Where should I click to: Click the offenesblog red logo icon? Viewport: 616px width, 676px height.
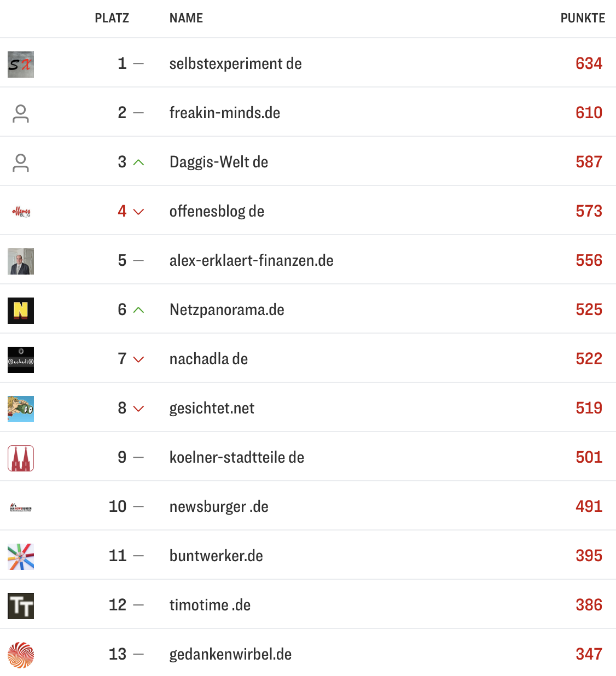(x=21, y=212)
